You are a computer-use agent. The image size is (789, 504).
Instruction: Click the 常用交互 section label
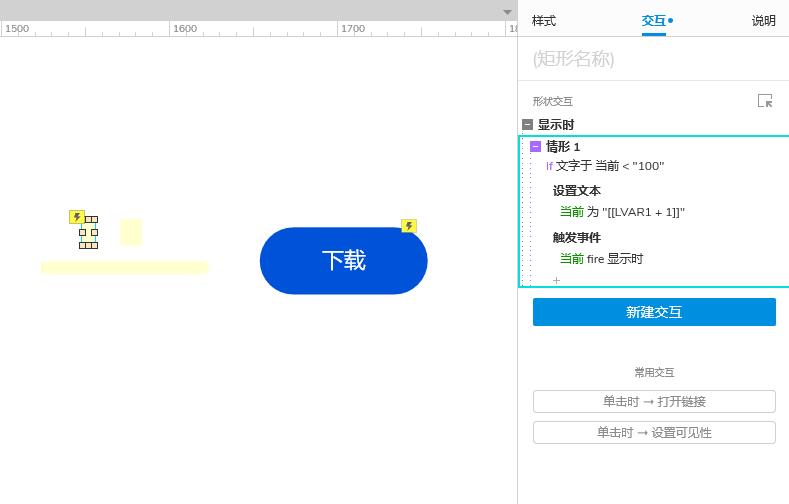coord(654,372)
